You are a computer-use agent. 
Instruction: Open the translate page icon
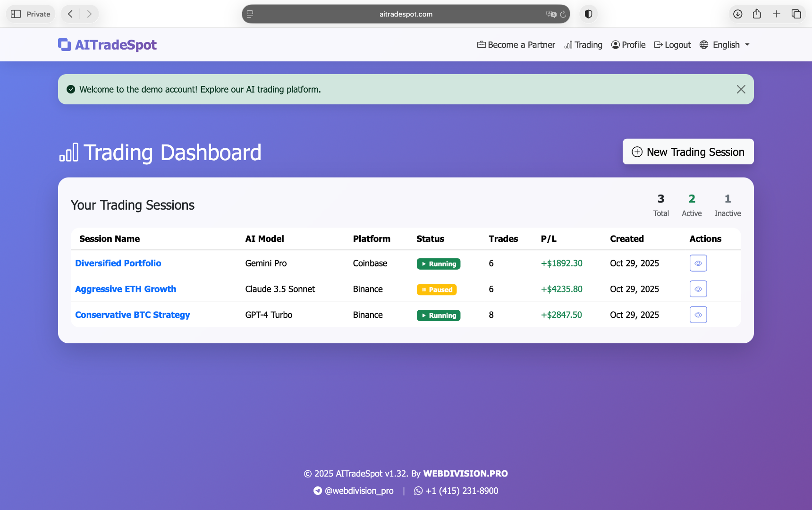point(551,14)
